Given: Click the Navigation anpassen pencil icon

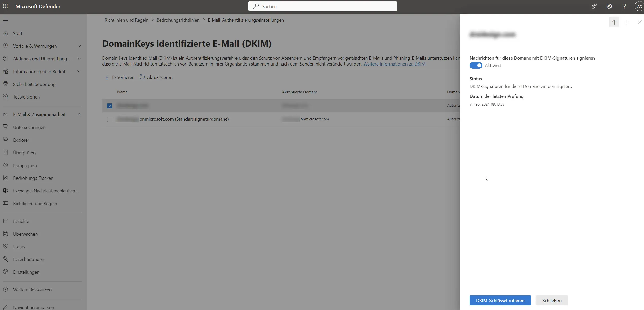Looking at the screenshot, I should click(6, 307).
